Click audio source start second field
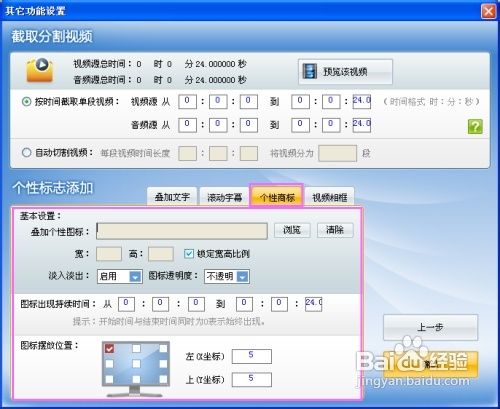Viewport: 500px width, 409px height. [x=249, y=125]
